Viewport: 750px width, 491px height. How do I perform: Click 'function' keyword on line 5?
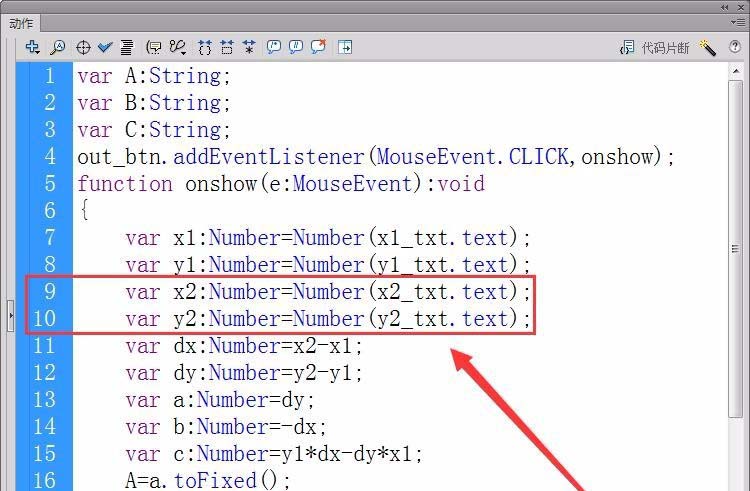125,184
